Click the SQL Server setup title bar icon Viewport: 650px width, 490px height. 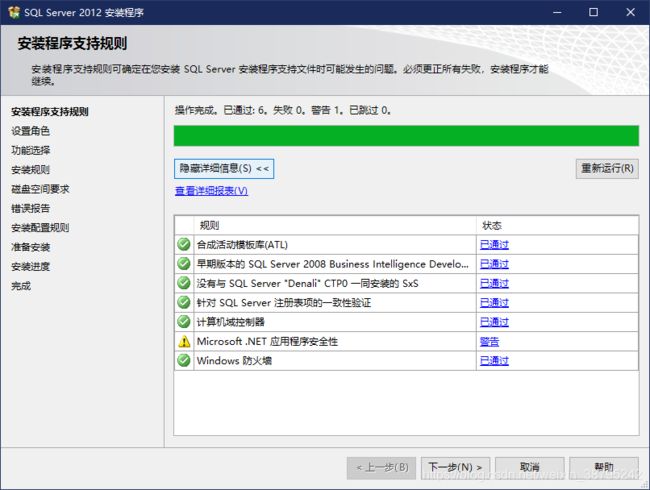click(x=14, y=12)
